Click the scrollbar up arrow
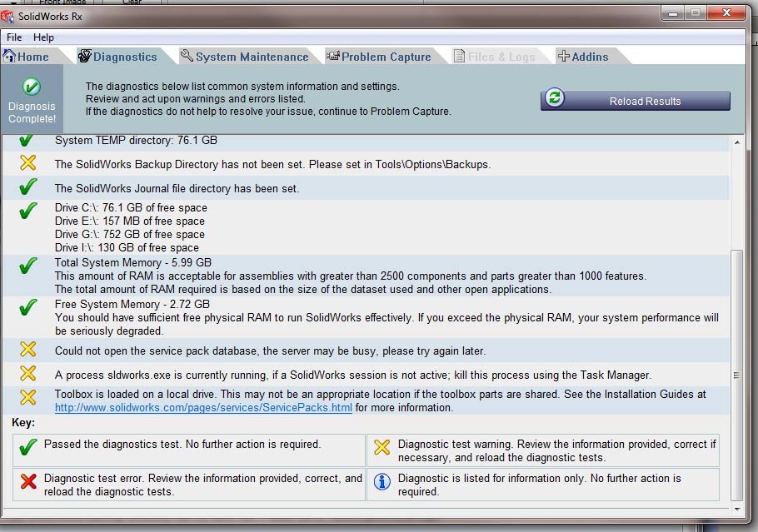This screenshot has width=758, height=532. [736, 142]
